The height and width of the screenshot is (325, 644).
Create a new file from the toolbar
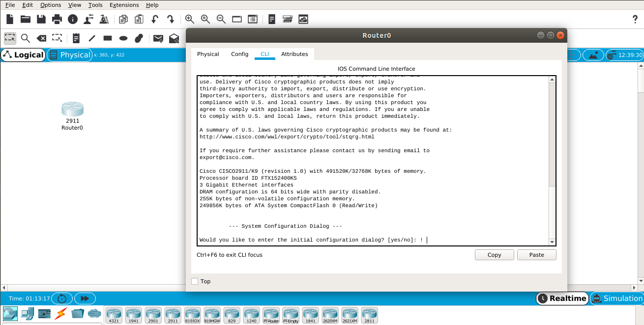click(10, 19)
